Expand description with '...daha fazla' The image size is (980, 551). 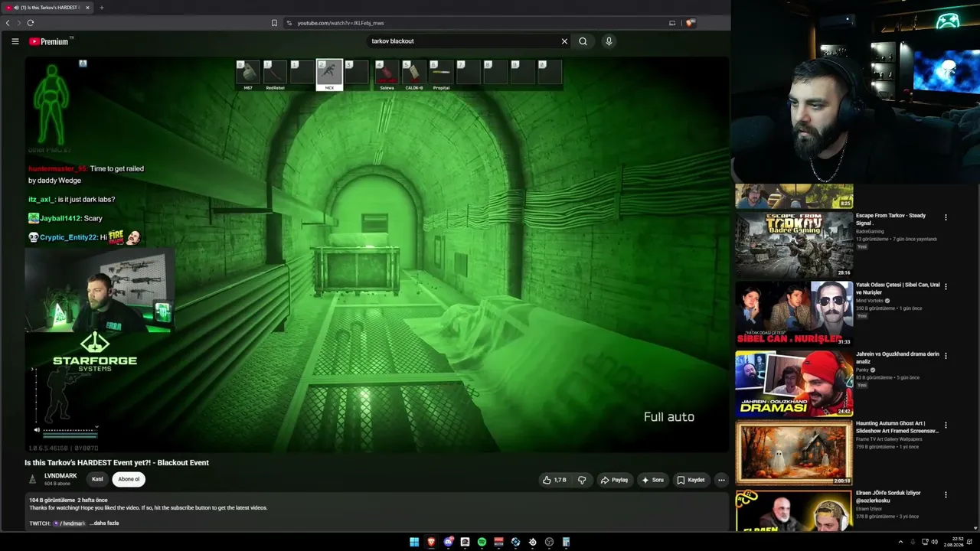(104, 523)
